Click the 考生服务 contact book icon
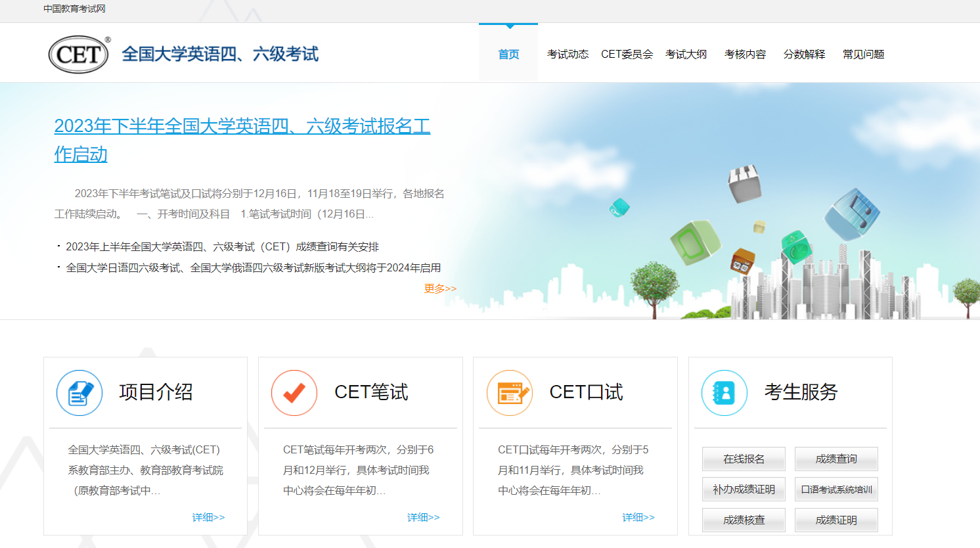Viewport: 980px width, 548px height. 724,393
